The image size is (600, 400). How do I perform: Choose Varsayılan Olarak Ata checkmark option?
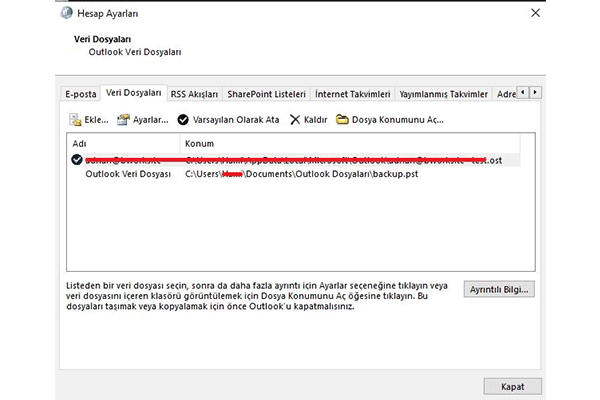(x=228, y=120)
